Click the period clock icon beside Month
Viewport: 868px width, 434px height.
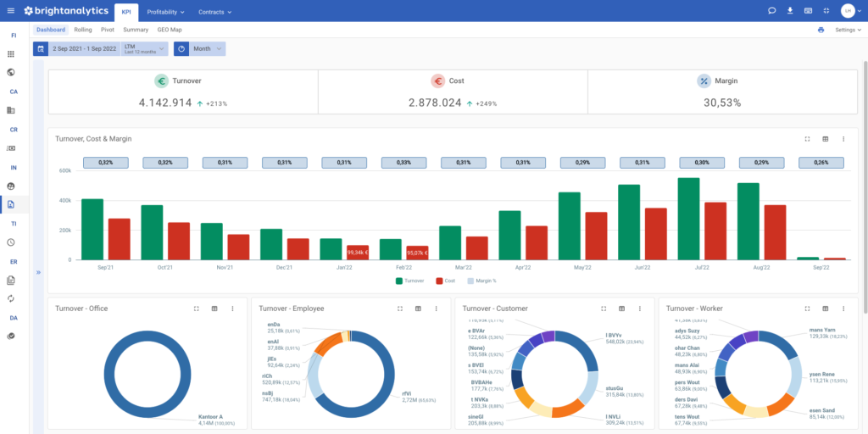(181, 48)
